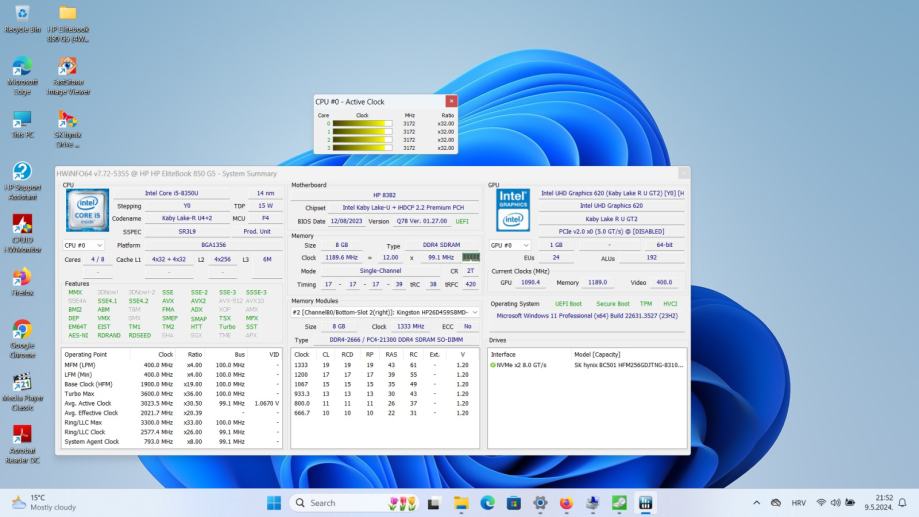The image size is (919, 517).
Task: Click the HRV language indicator
Action: point(799,503)
